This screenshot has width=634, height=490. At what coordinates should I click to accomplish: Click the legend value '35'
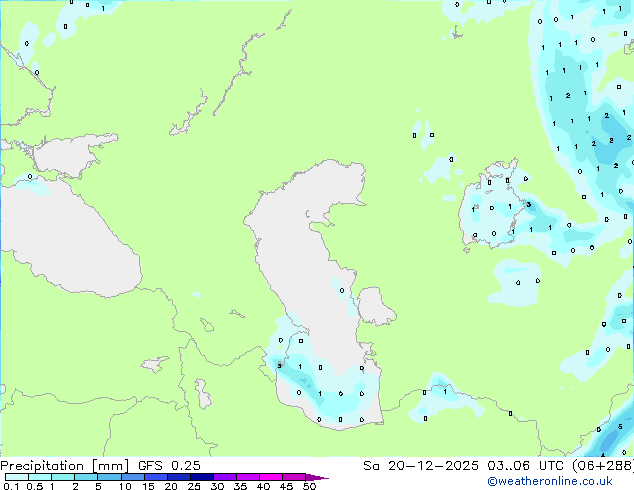coord(240,486)
